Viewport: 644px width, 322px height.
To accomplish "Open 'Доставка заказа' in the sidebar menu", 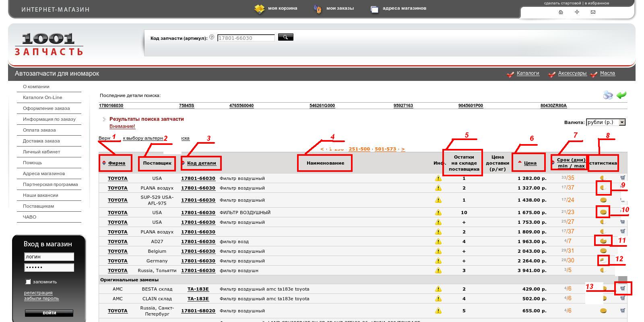I will [x=41, y=141].
